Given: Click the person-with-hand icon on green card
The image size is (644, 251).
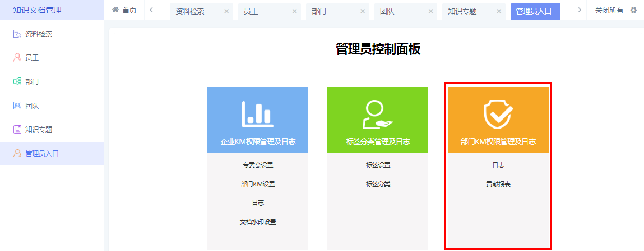Looking at the screenshot, I should 377,115.
